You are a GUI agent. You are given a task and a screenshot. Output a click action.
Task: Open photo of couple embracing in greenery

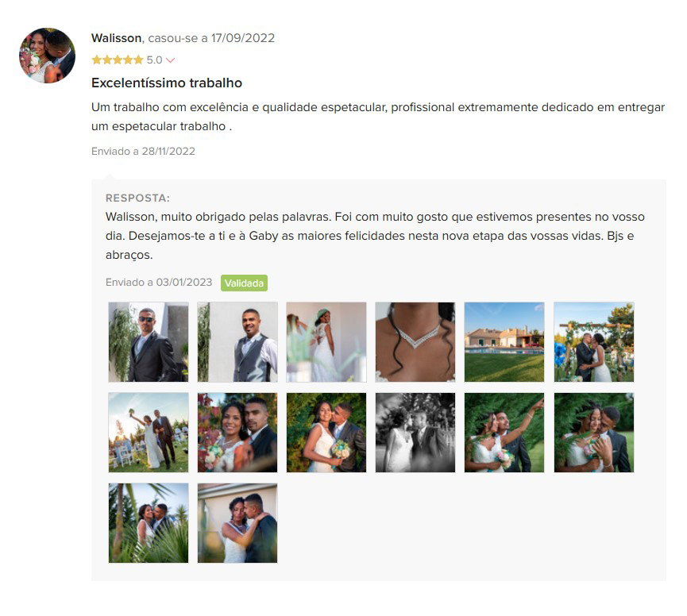click(593, 433)
